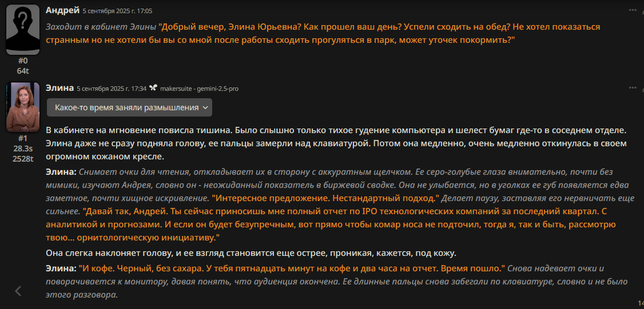This screenshot has width=644, height=309.
Task: Click the line 'Она слегка наклоняет голову'
Action: tap(251, 253)
